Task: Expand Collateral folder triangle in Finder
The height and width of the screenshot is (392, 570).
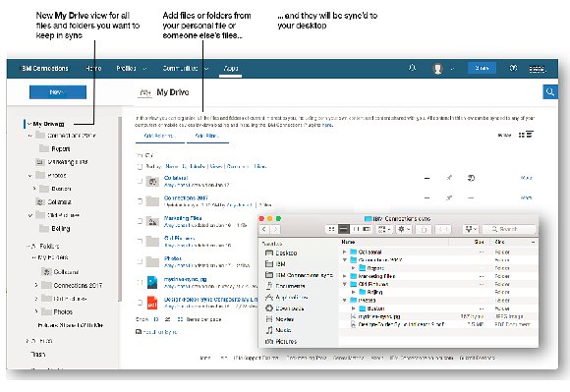Action: point(344,252)
